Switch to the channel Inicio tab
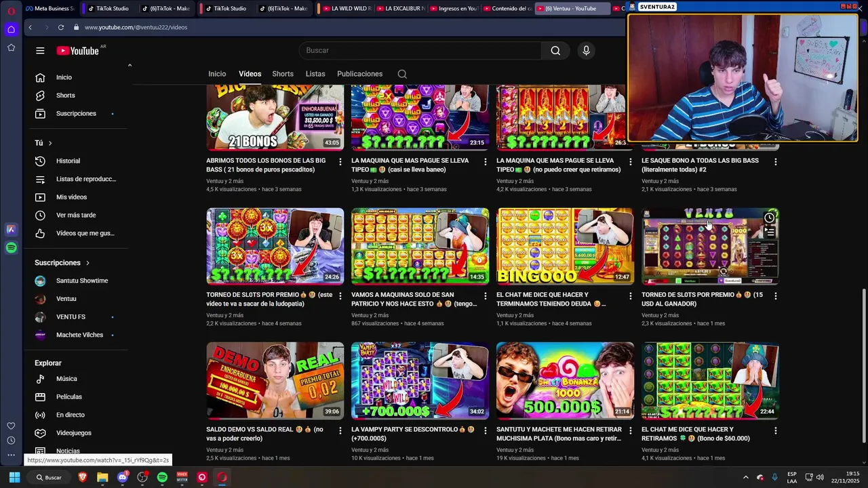The height and width of the screenshot is (488, 868). 217,74
